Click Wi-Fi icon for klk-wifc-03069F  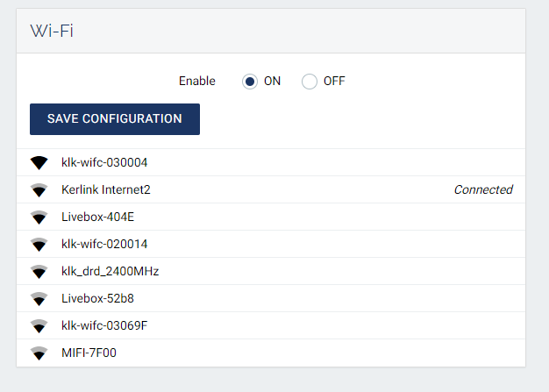click(39, 326)
